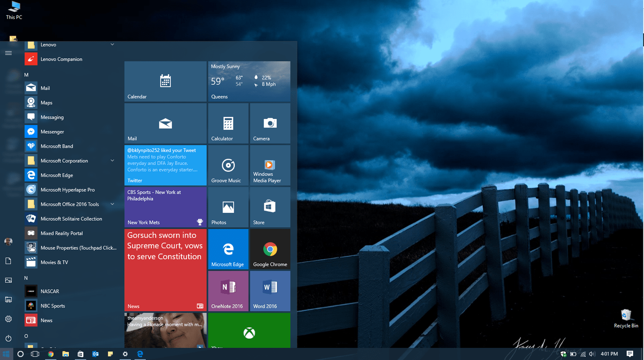Open volume control in system tray
The image size is (644, 360).
(592, 354)
